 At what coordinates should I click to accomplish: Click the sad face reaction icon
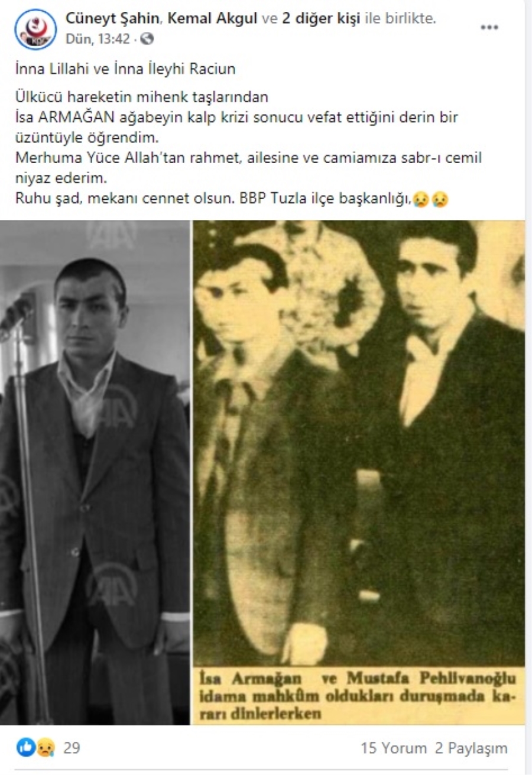(x=45, y=748)
